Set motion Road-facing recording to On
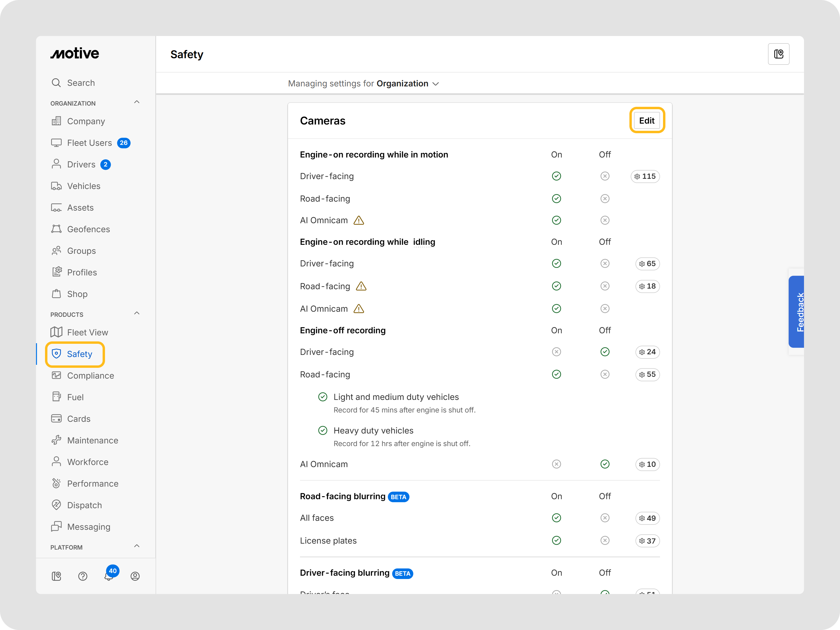Screen dimensions: 840x630 556,199
